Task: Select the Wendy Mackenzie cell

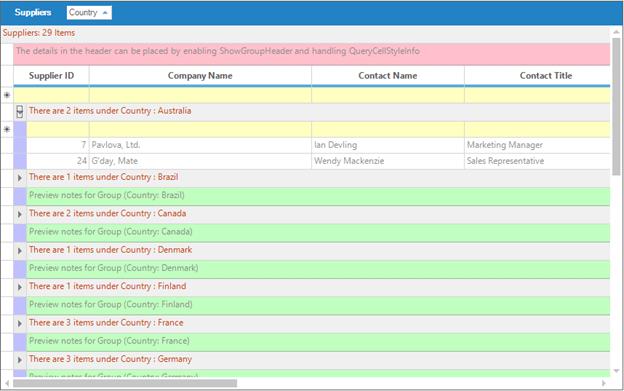Action: [388, 161]
